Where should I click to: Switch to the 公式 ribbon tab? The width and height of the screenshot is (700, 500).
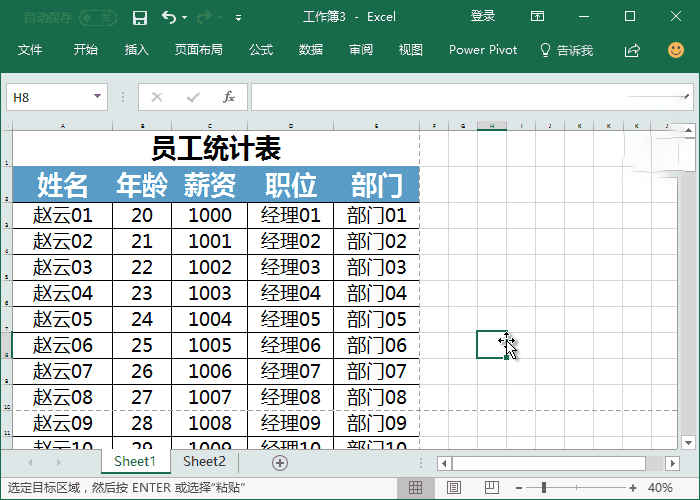[x=261, y=50]
